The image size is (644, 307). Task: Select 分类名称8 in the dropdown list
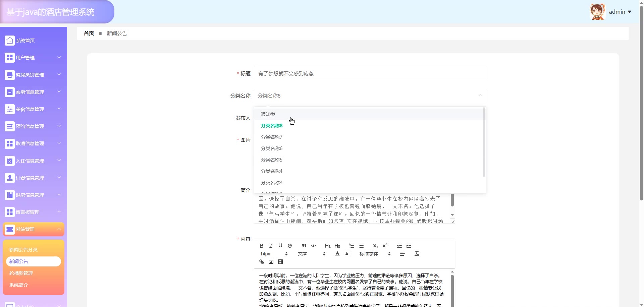tap(368, 126)
